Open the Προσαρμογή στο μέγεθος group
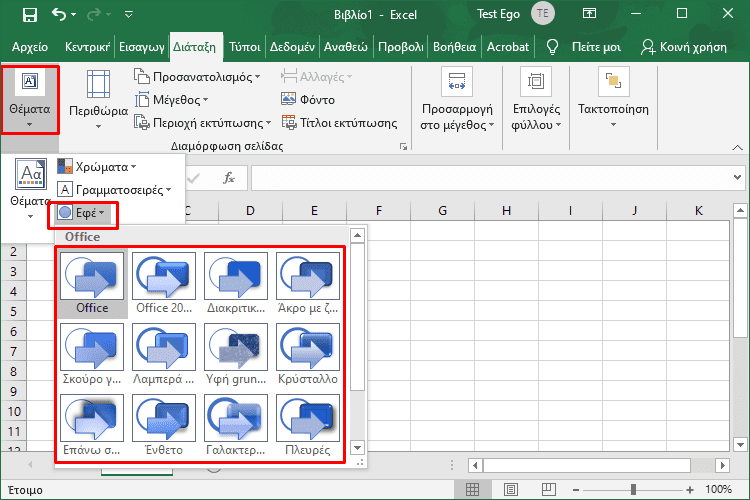The height and width of the screenshot is (500, 750). (x=457, y=100)
